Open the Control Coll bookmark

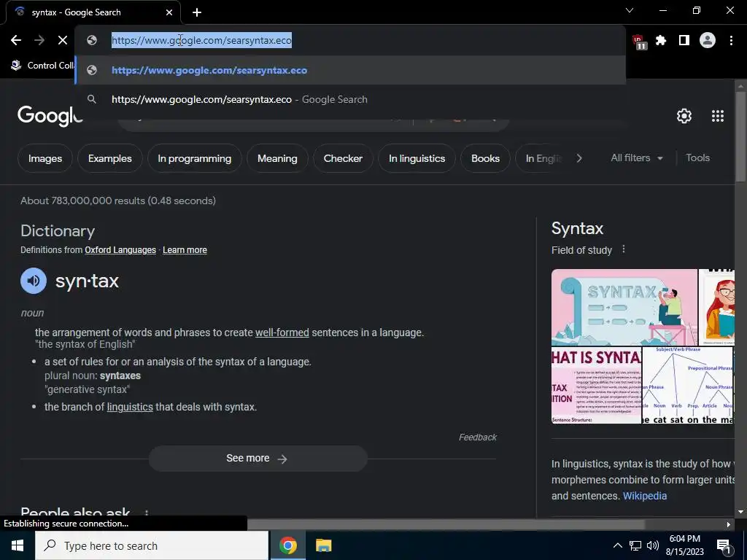(x=43, y=66)
